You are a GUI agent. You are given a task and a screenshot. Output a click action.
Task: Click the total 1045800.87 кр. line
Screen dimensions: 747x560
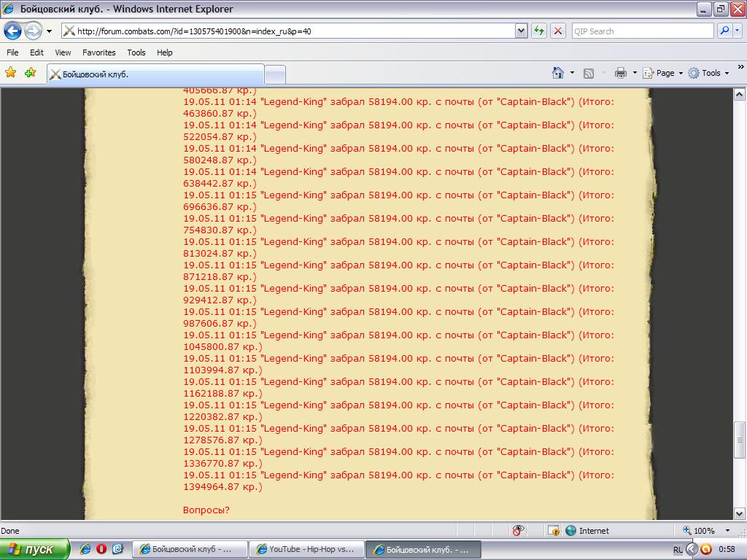pos(222,346)
